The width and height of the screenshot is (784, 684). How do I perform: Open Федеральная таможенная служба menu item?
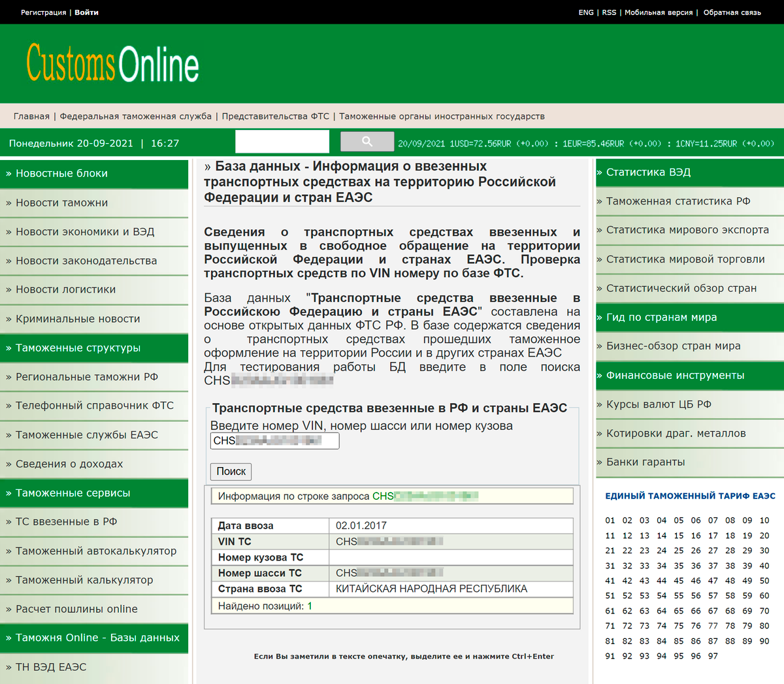click(x=136, y=116)
